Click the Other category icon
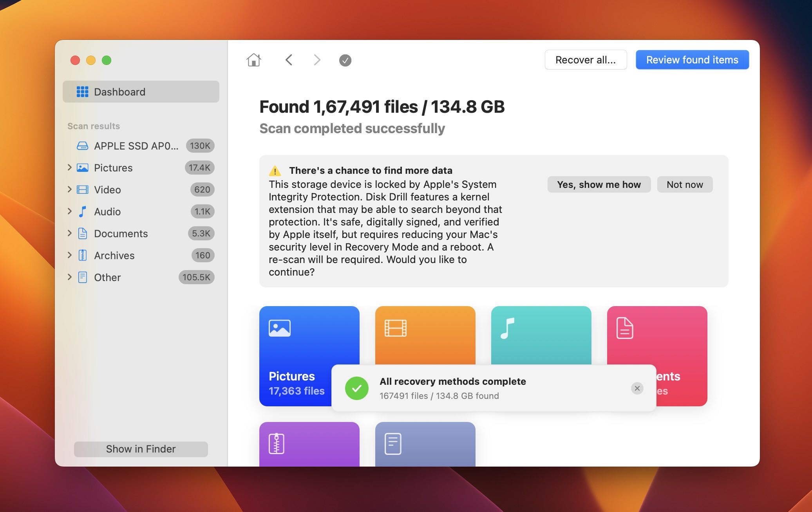 pyautogui.click(x=83, y=277)
